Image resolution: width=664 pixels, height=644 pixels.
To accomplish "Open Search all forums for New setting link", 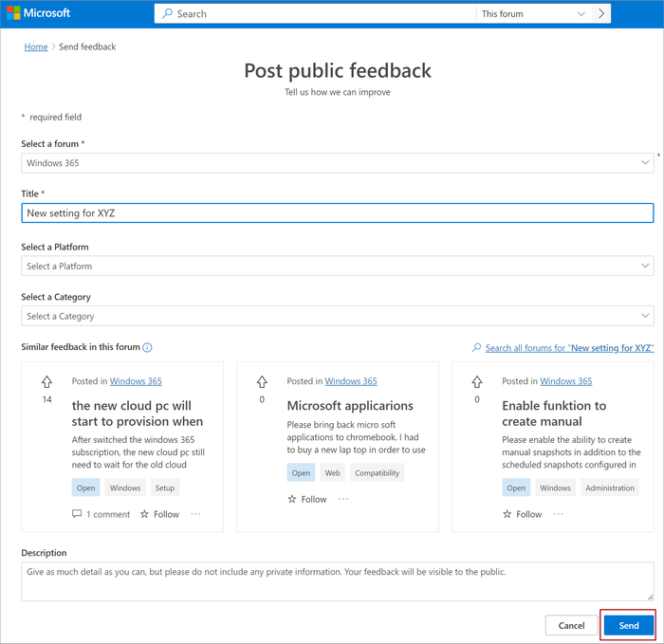I will (x=569, y=348).
